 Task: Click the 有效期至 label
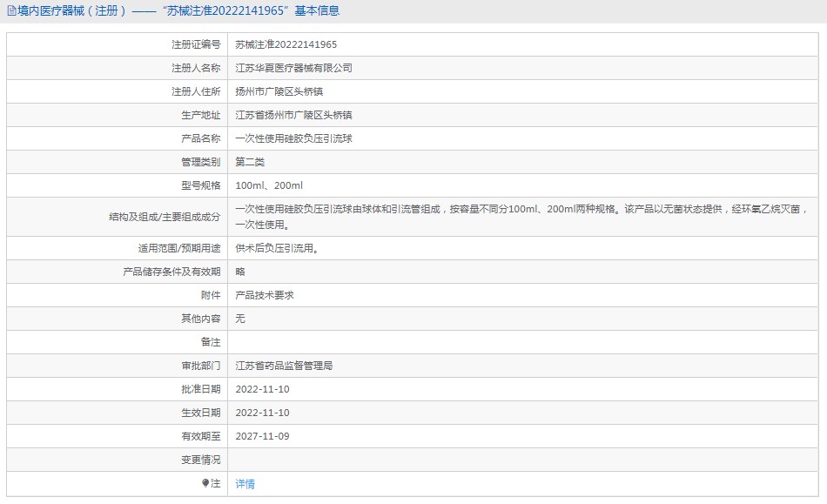click(200, 436)
